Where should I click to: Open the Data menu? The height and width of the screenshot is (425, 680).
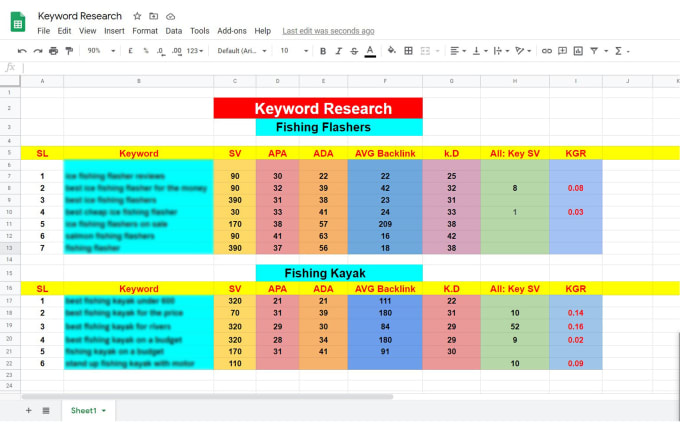[173, 31]
